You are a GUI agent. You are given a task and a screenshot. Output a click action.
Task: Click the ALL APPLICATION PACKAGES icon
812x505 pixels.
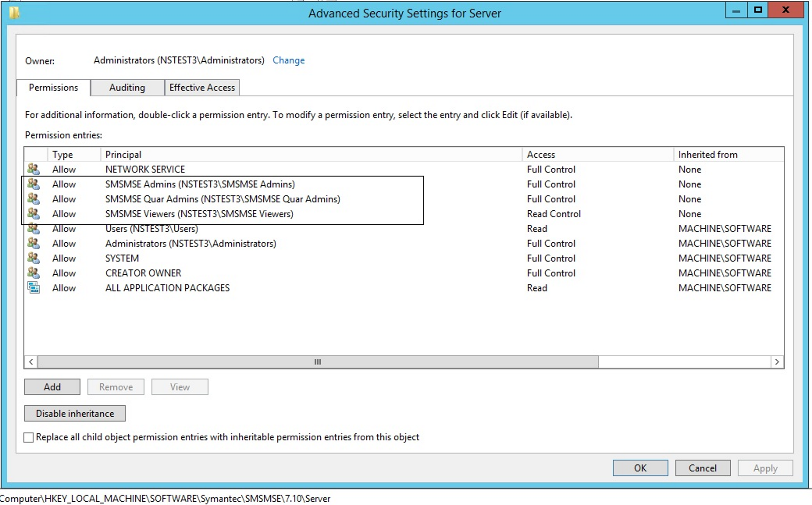(33, 288)
